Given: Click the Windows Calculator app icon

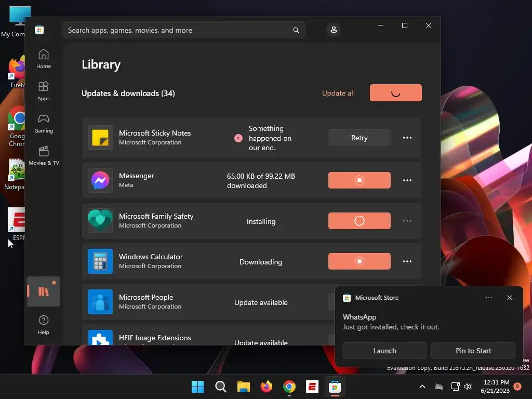Looking at the screenshot, I should 100,261.
